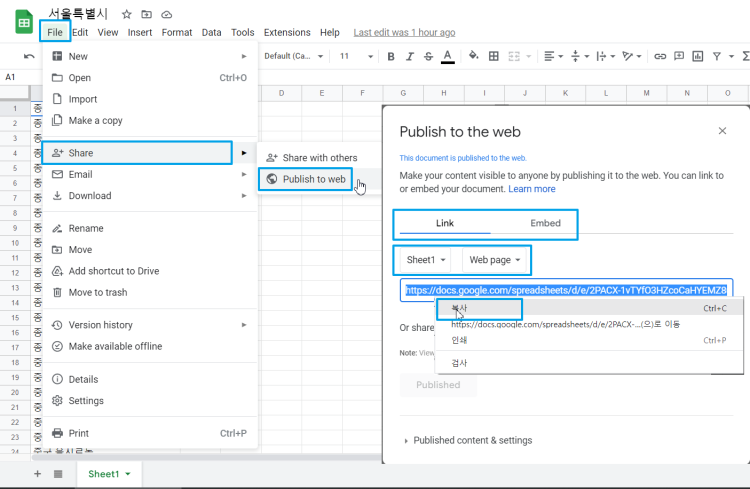Expand Version history submenu
This screenshot has width=750, height=489.
coord(150,325)
